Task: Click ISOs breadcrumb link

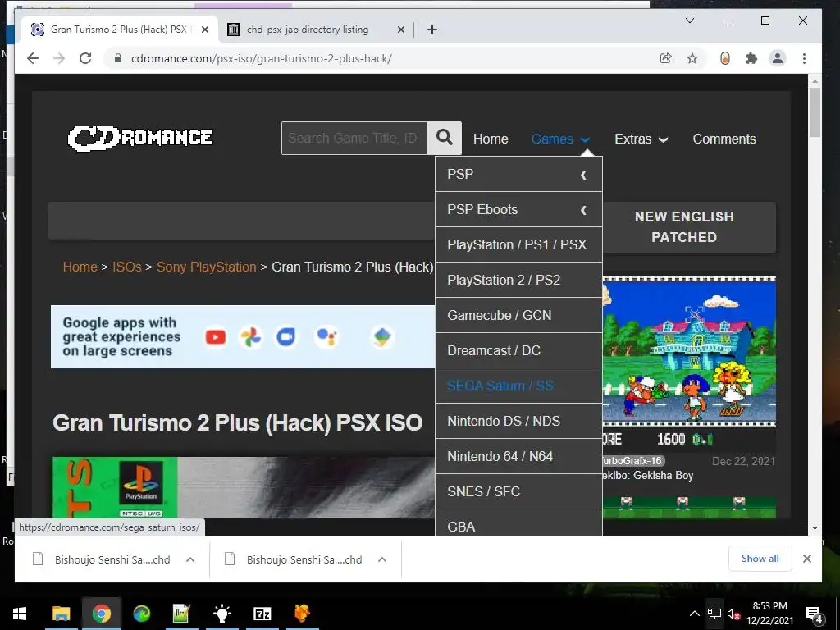Action: 126,267
